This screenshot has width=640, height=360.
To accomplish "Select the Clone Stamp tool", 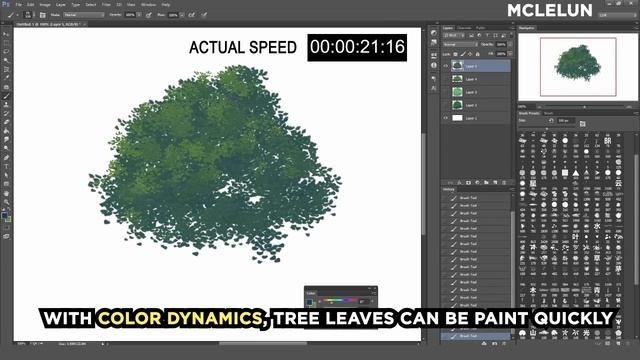I will coord(6,105).
